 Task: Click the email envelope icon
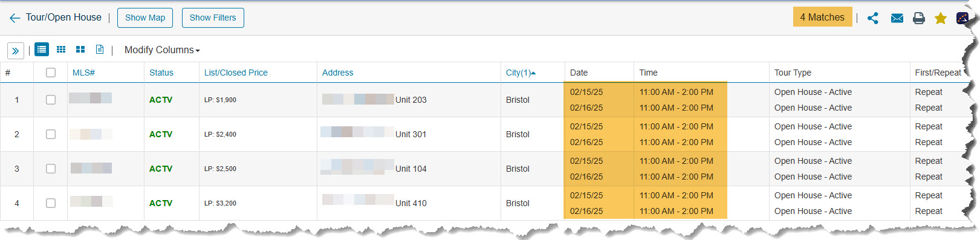coord(897,18)
